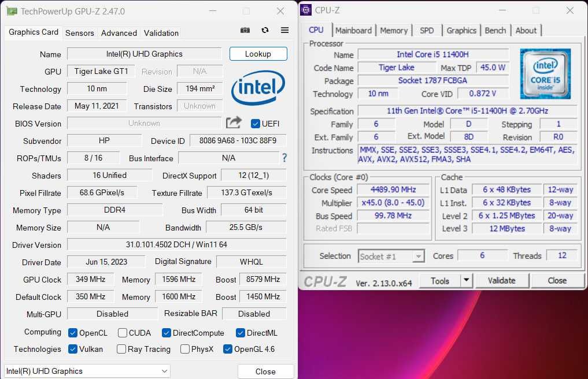Click the BIOS export share icon

click(x=234, y=122)
